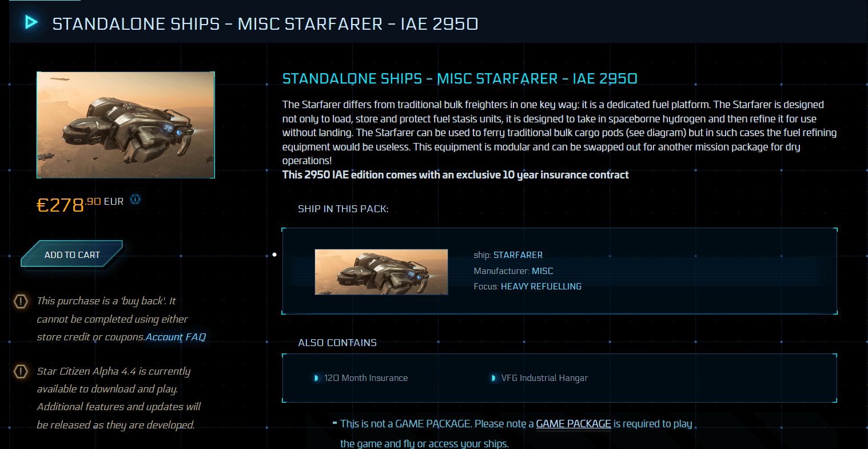Select the STARFARER ship name
This screenshot has width=868, height=449.
click(x=517, y=255)
